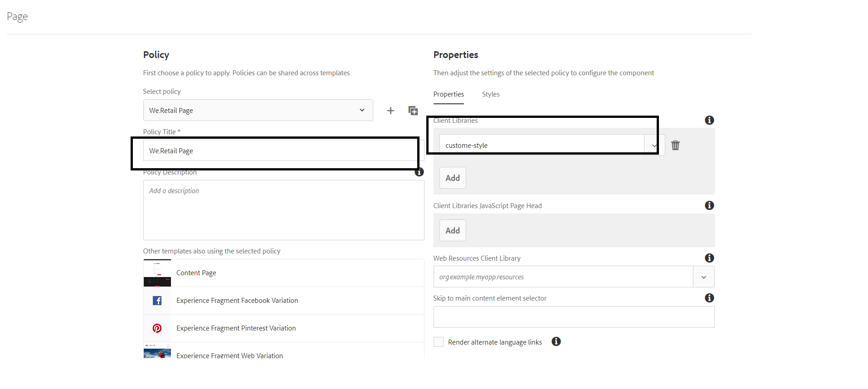
Task: Show info next to Render alternate language links
Action: click(556, 341)
